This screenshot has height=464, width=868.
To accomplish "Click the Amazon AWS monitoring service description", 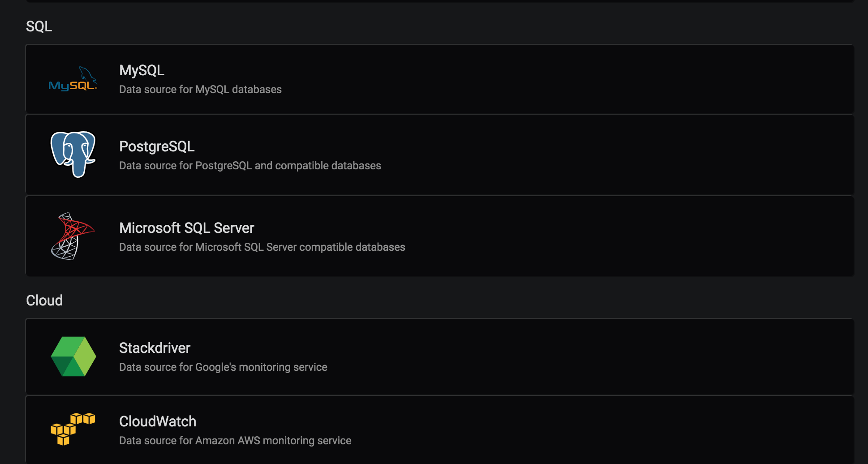I will click(x=235, y=440).
